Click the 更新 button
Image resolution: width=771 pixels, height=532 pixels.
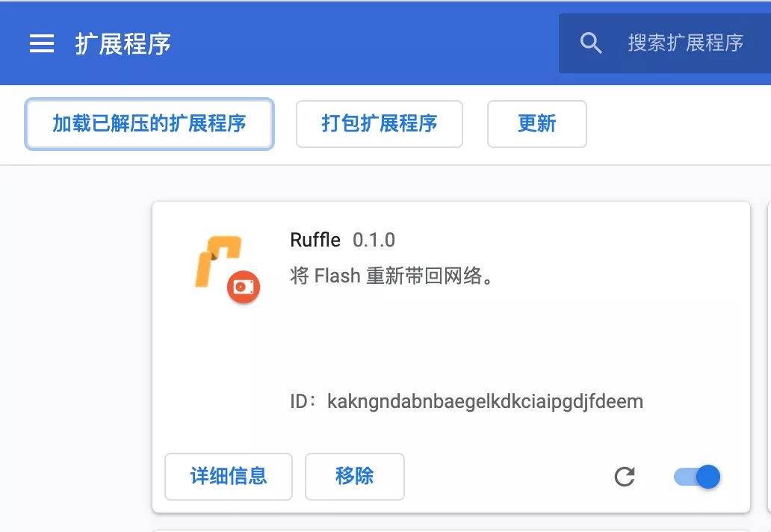(537, 124)
